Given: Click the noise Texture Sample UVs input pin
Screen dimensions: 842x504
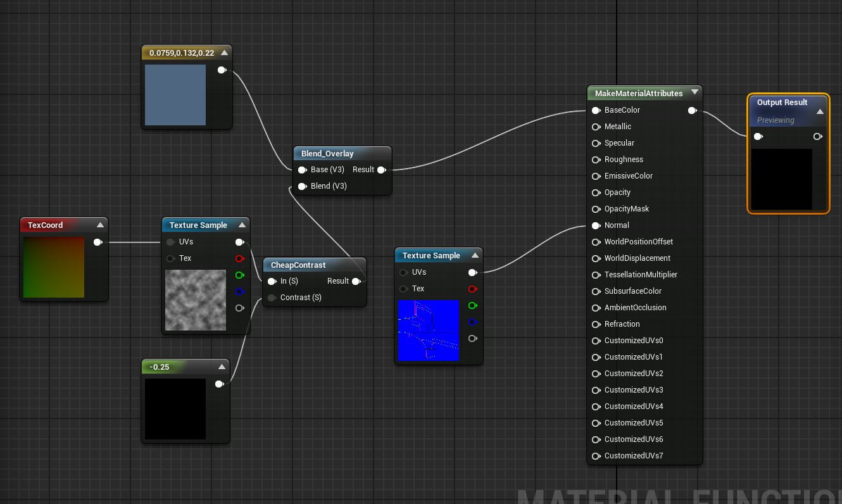Looking at the screenshot, I should 171,242.
